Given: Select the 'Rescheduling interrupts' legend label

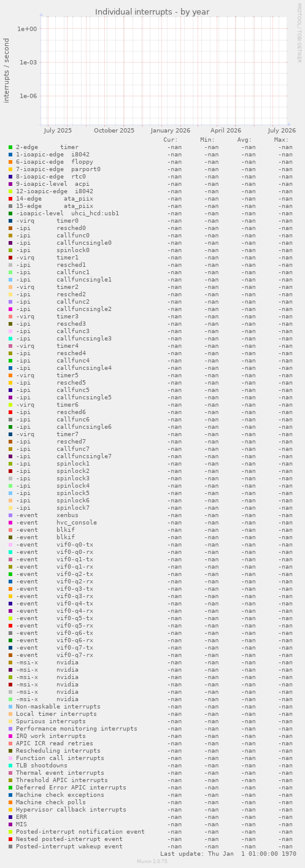Looking at the screenshot, I should pos(58,751).
